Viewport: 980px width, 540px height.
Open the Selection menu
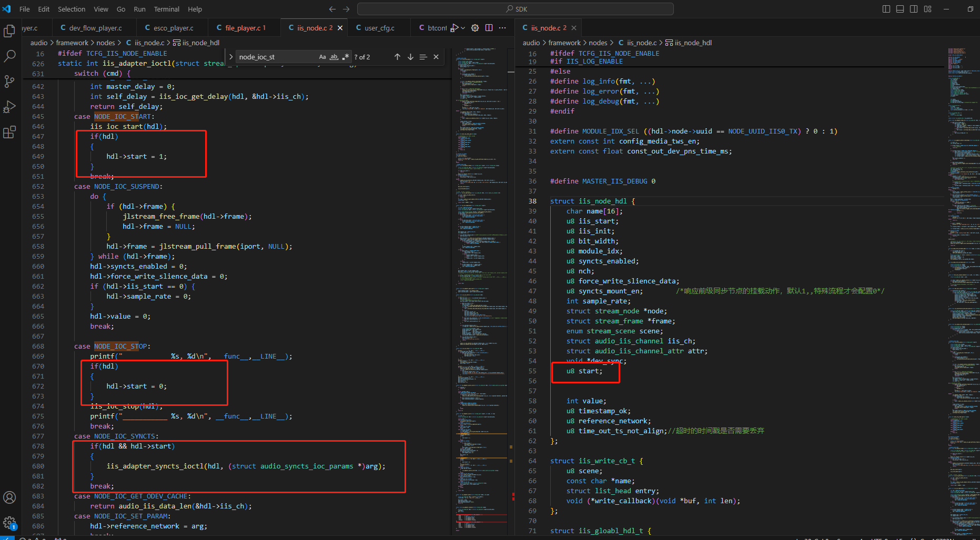pyautogui.click(x=72, y=9)
